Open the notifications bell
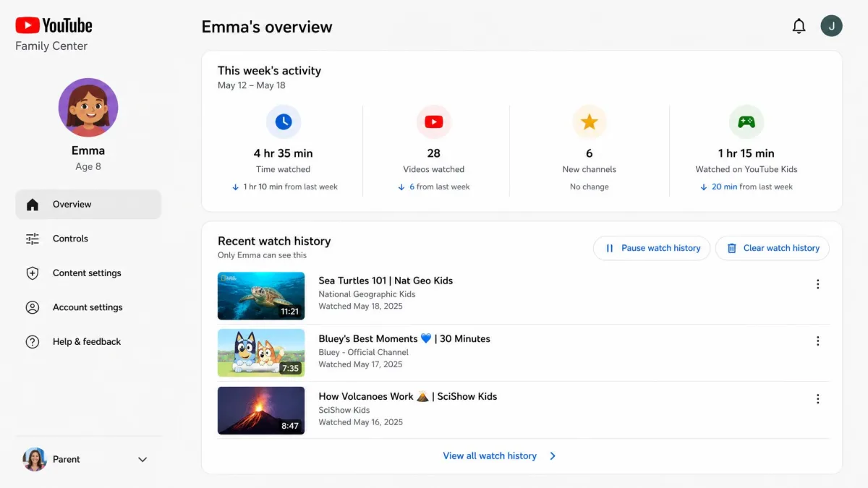The height and width of the screenshot is (488, 868). pos(799,27)
